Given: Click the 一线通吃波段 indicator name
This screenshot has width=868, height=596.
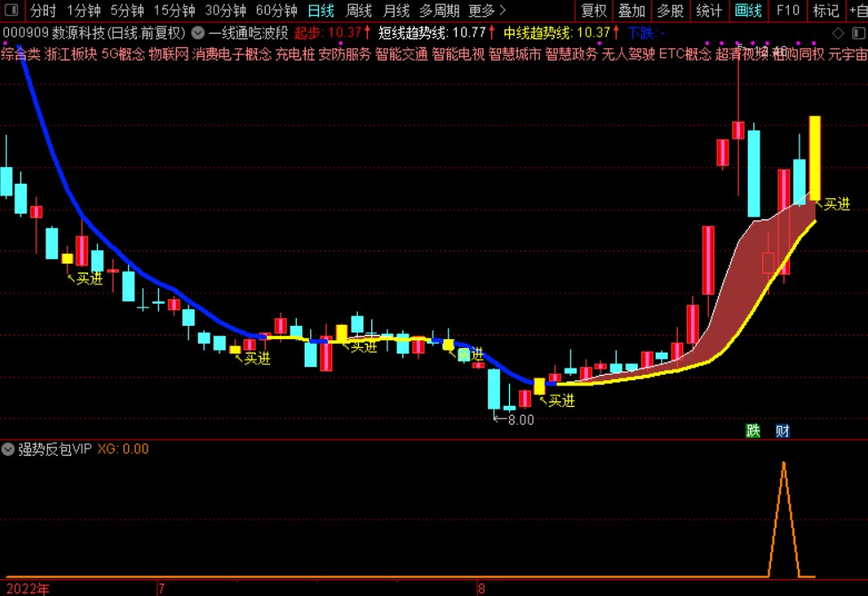Looking at the screenshot, I should point(248,33).
